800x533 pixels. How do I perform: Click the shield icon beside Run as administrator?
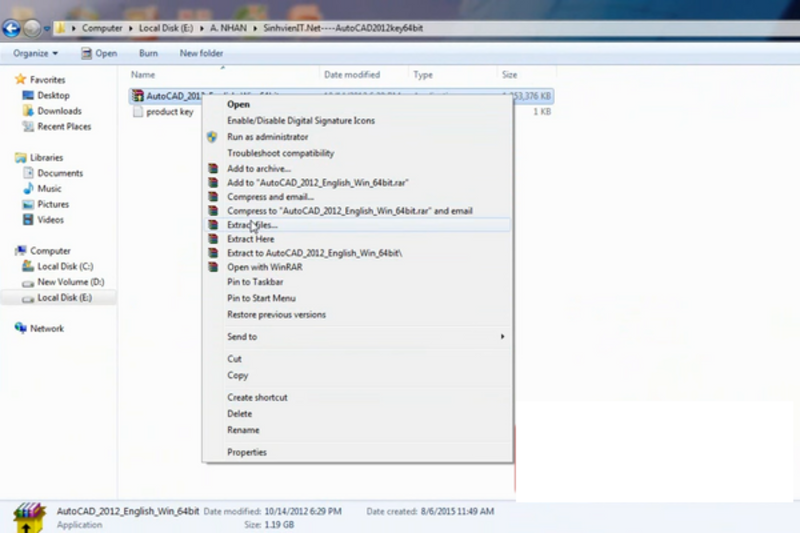pyautogui.click(x=212, y=137)
